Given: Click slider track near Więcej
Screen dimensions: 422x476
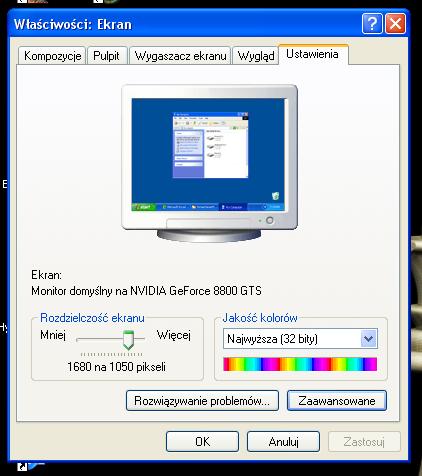Looking at the screenshot, I should click(140, 339).
